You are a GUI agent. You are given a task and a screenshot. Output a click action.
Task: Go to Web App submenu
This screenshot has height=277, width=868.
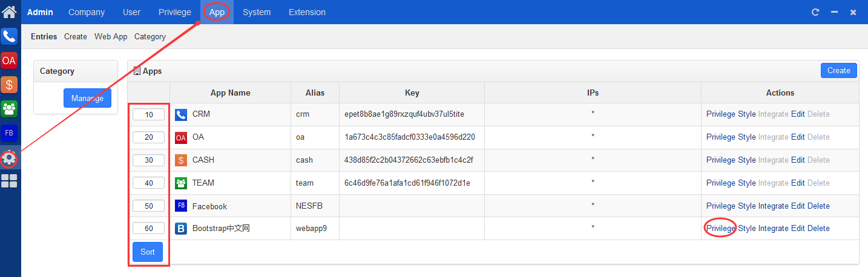coord(111,36)
